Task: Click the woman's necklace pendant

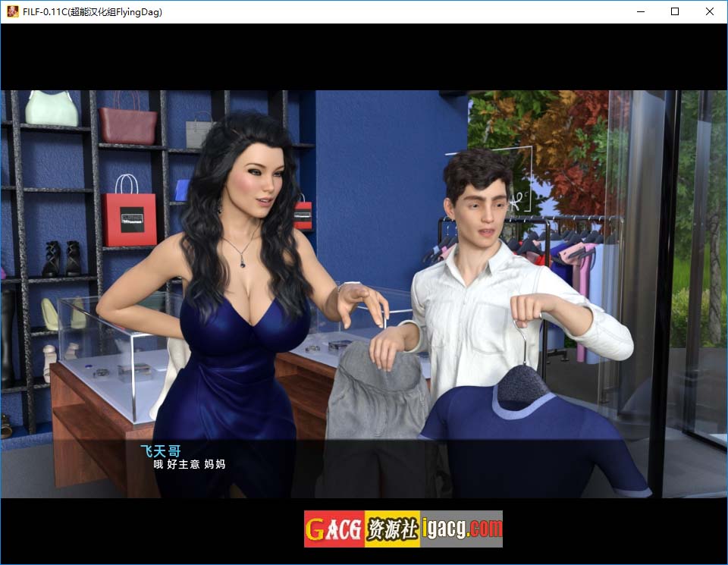Action: click(241, 260)
